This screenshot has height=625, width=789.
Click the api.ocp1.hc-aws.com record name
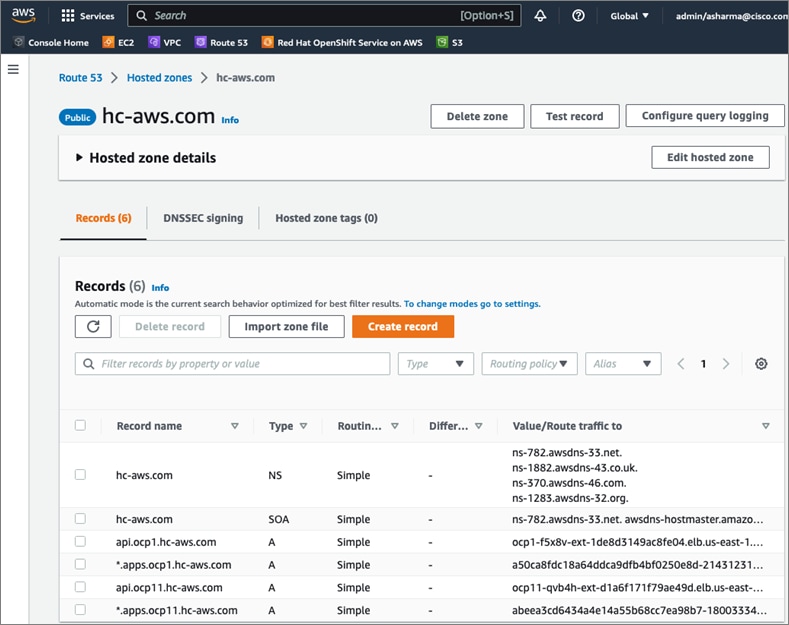tap(166, 542)
